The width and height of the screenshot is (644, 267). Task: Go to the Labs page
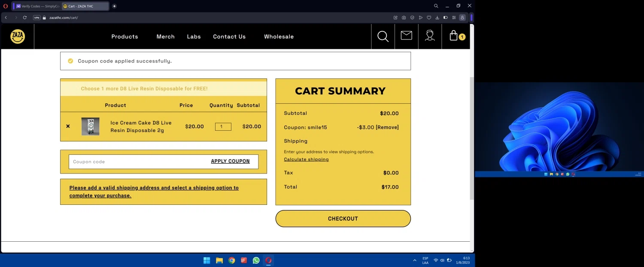[x=194, y=36]
